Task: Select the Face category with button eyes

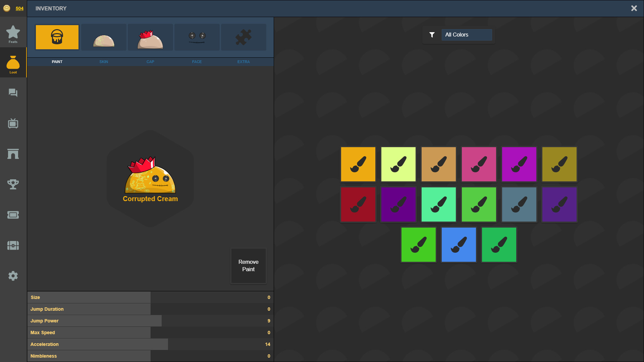Action: (x=197, y=37)
